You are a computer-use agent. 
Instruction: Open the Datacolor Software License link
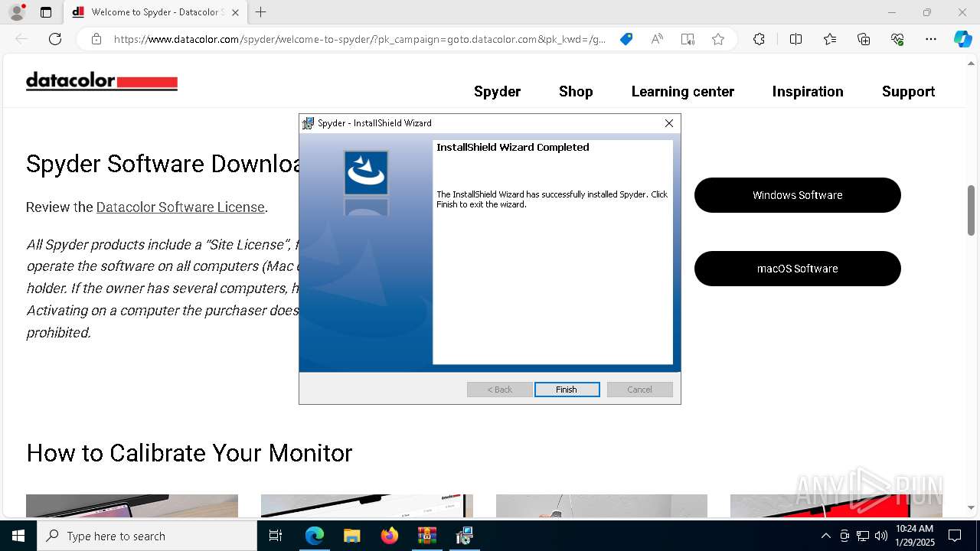click(x=180, y=207)
